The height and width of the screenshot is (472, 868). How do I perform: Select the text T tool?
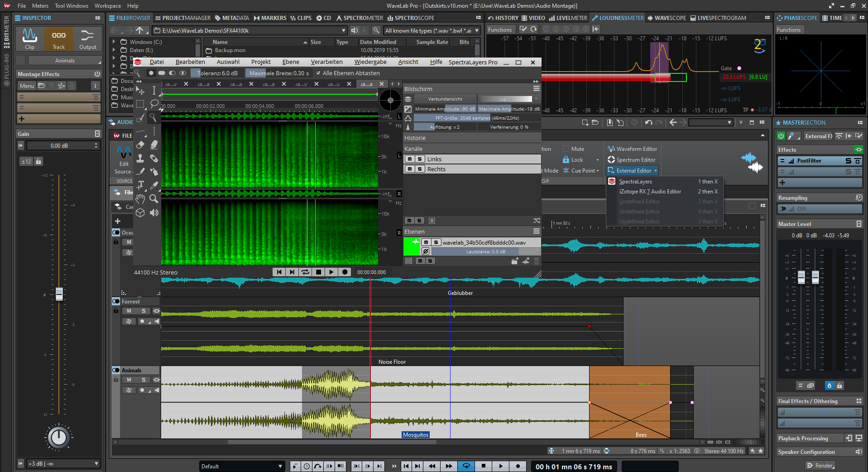pos(140,185)
